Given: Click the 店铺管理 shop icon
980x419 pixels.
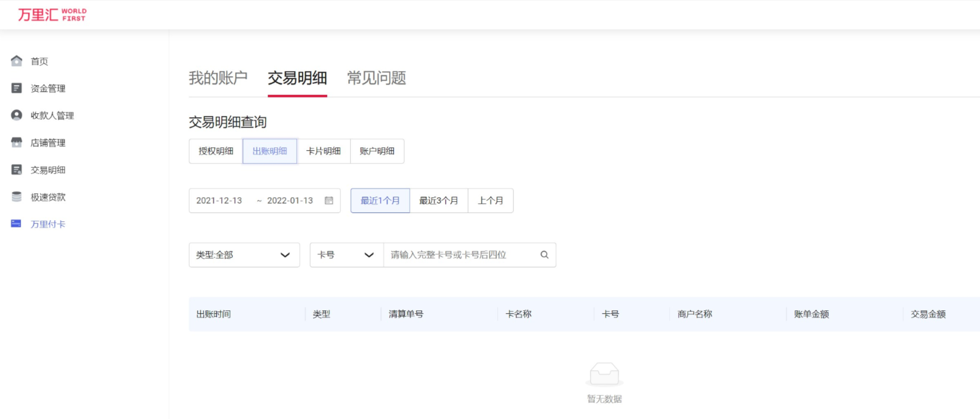Looking at the screenshot, I should (17, 142).
